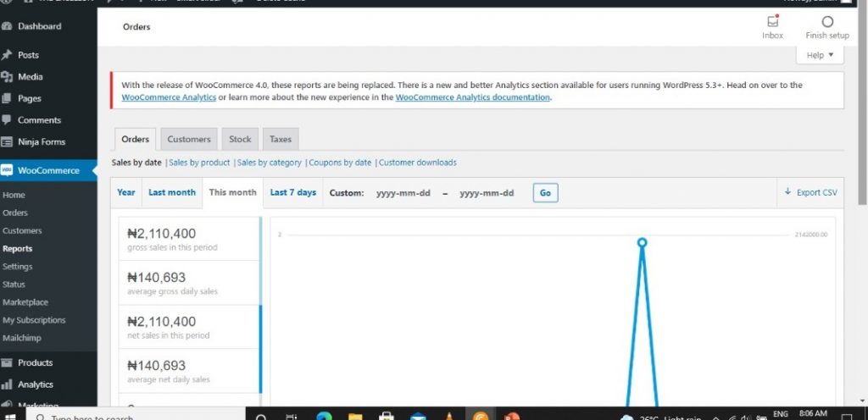
Task: Click the WooCommerce logo icon in sidebar
Action: pyautogui.click(x=6, y=170)
